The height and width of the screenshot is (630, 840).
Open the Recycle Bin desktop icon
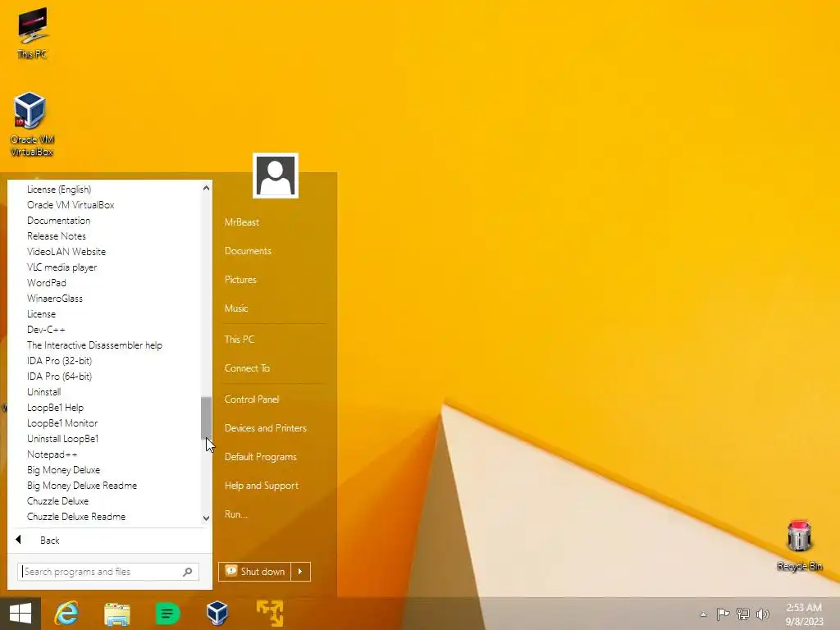pyautogui.click(x=799, y=545)
